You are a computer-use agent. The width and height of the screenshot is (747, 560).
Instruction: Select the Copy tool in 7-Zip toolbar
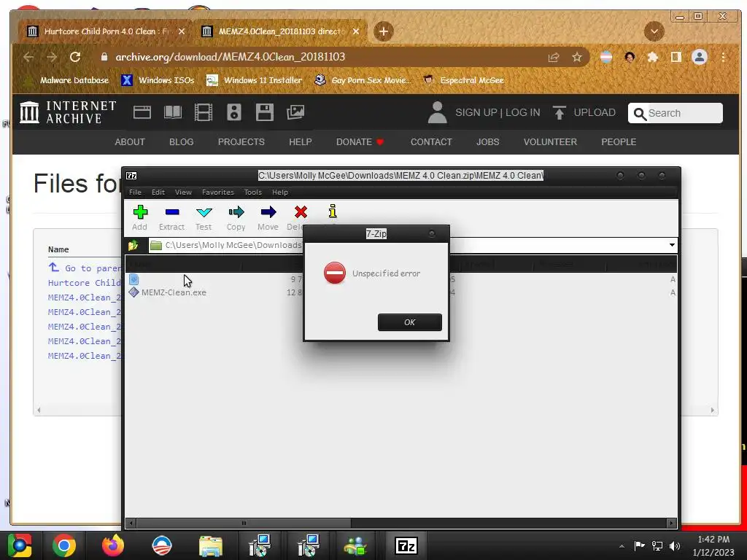click(x=236, y=217)
